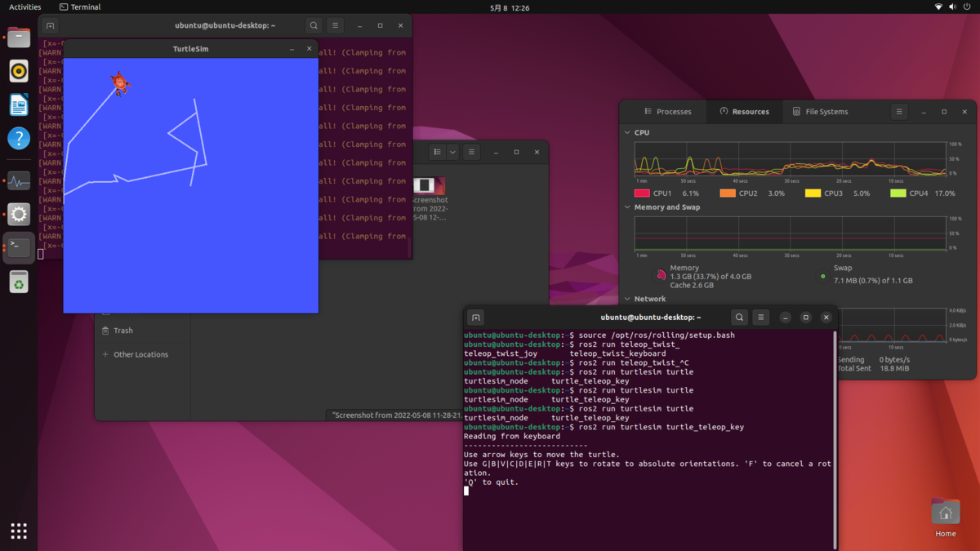980x551 pixels.
Task: Change the CPU2 color swatch
Action: coord(728,193)
